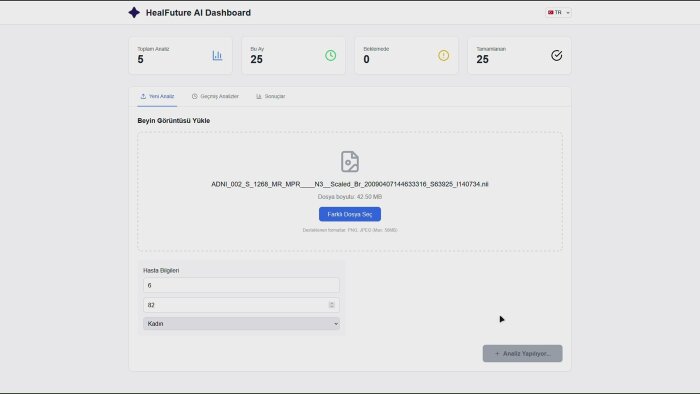Click the patient ID field containing 6
Screen dimensions: 700x394
[241, 286]
